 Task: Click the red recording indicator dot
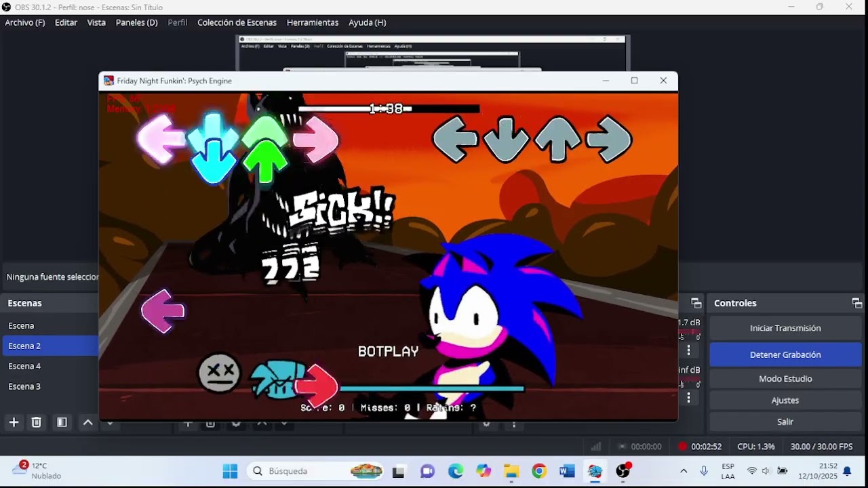coord(682,447)
